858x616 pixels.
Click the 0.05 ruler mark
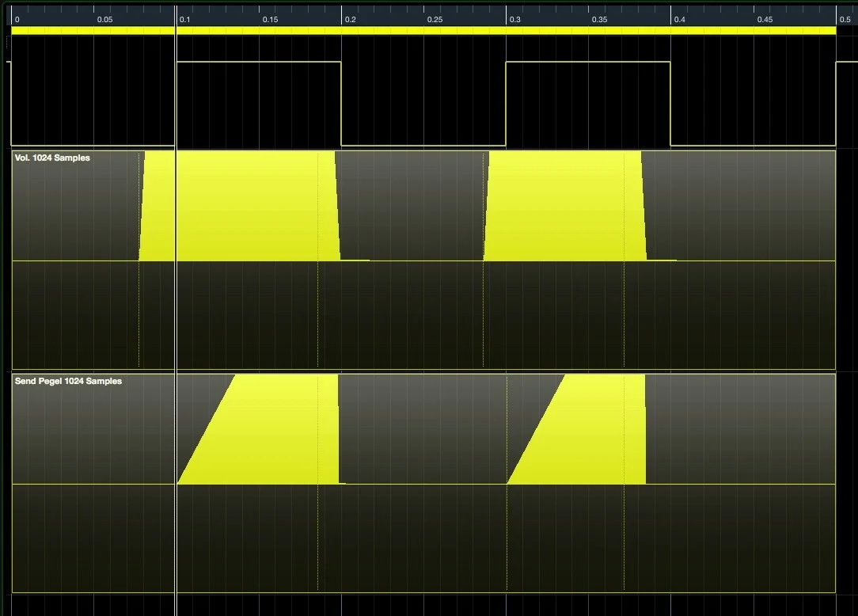pos(104,19)
